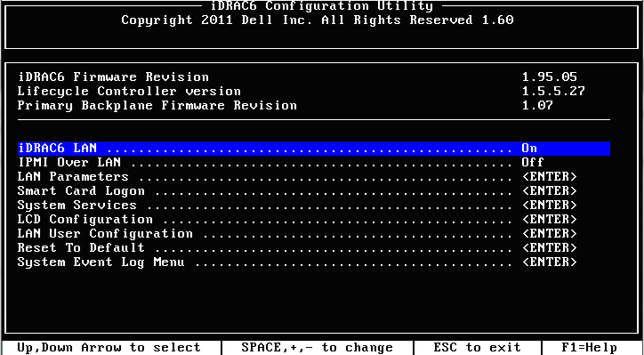This screenshot has height=355, width=644.
Task: Click <ENTER> beside LCD Configuration
Action: [x=550, y=220]
